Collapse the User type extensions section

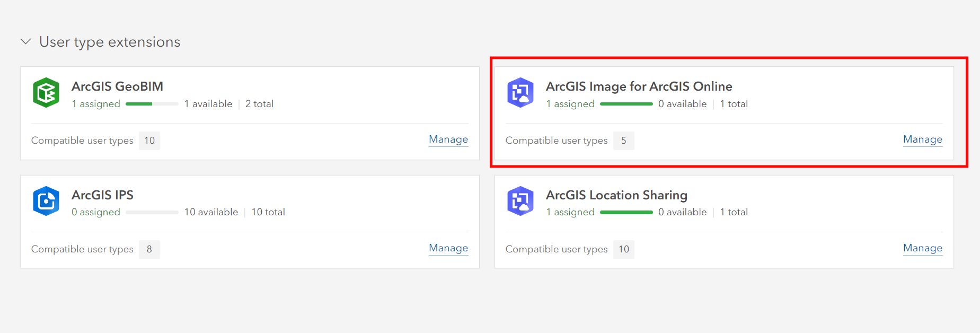pyautogui.click(x=25, y=42)
